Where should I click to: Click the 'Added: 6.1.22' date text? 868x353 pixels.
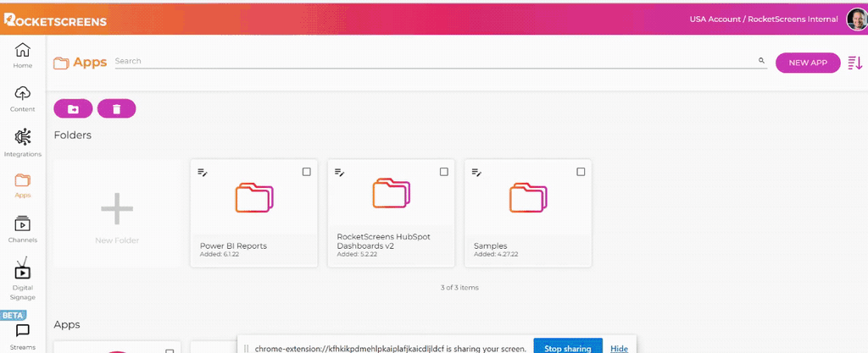tap(220, 254)
